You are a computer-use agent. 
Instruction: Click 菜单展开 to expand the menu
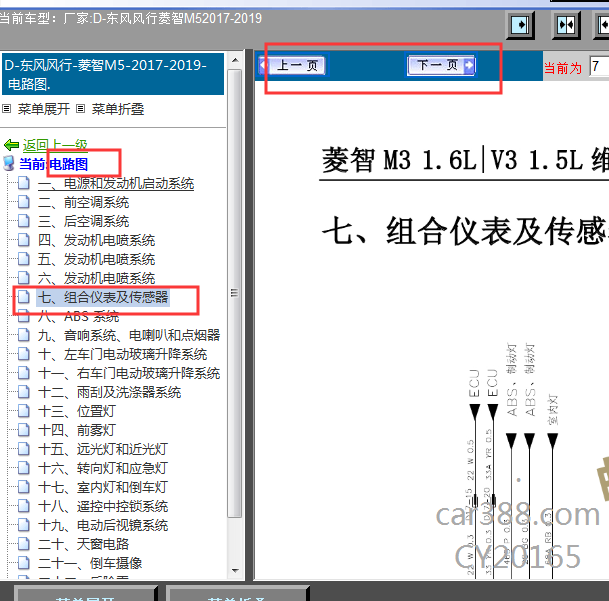(44, 109)
